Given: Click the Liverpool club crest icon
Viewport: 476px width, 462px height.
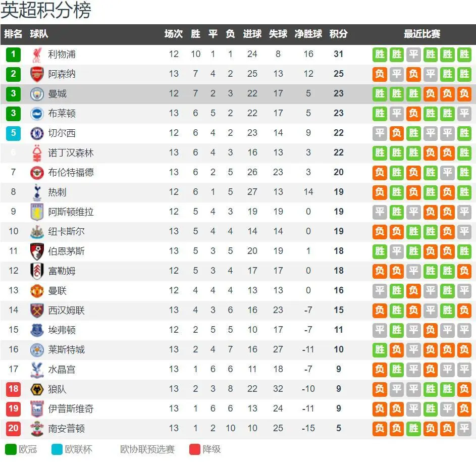Looking at the screenshot, I should pyautogui.click(x=37, y=55).
